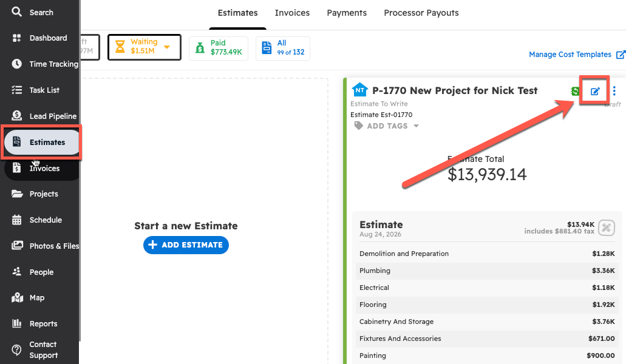This screenshot has width=626, height=364.
Task: Switch to the Processor Payouts tab
Action: [x=421, y=13]
